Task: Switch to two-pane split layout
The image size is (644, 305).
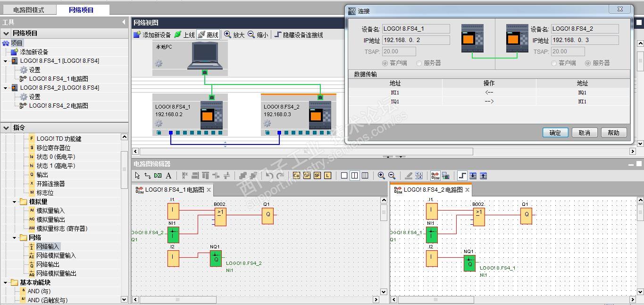Action: (x=354, y=176)
